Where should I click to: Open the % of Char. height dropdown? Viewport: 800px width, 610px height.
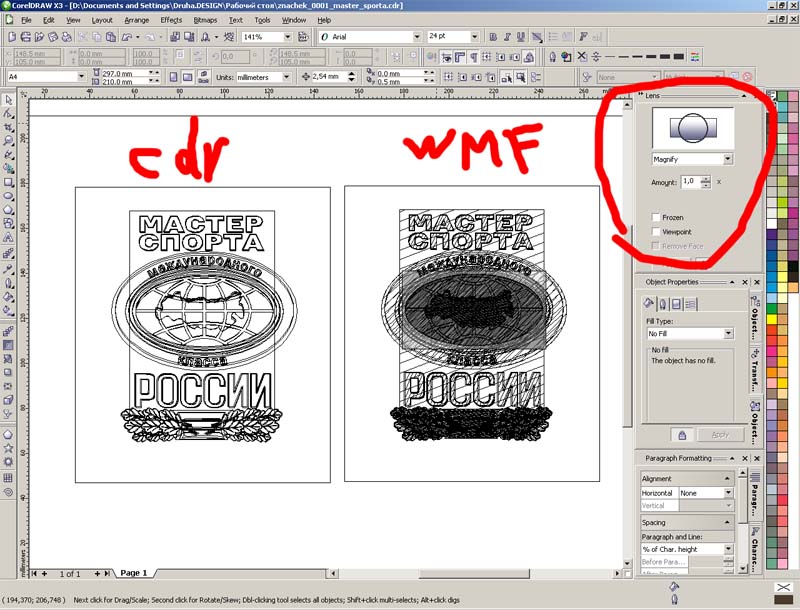(729, 549)
